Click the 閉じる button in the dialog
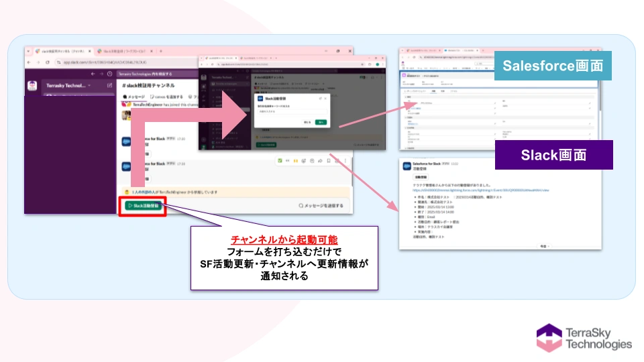Image resolution: width=644 pixels, height=362 pixels. click(x=307, y=122)
